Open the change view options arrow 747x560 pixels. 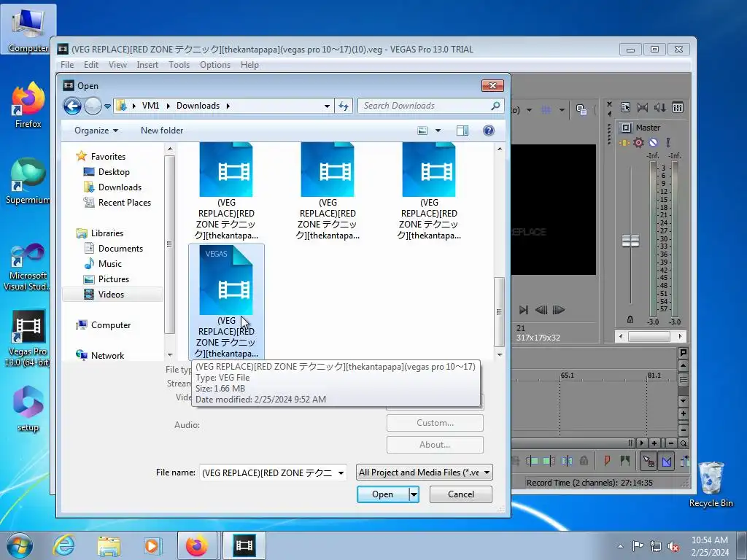pyautogui.click(x=438, y=131)
